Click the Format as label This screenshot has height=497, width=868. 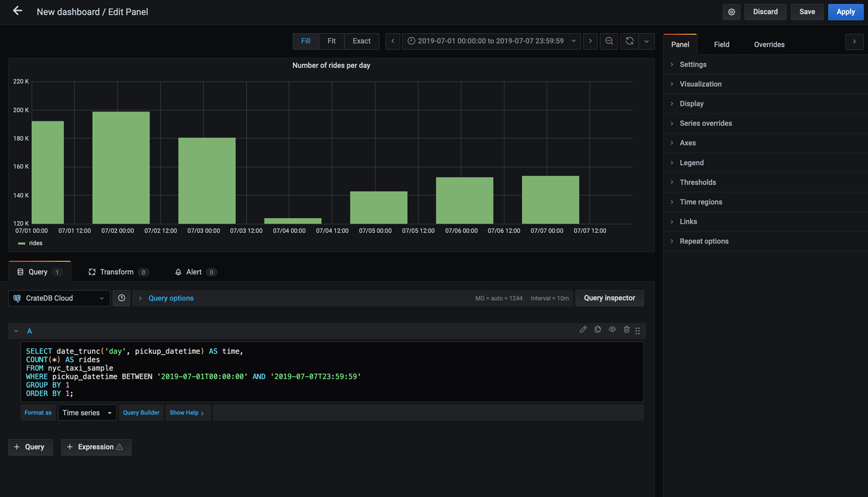coord(38,413)
